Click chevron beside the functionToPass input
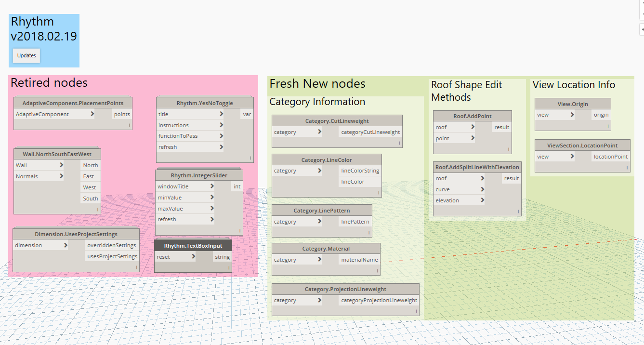The width and height of the screenshot is (644, 345). pos(221,136)
